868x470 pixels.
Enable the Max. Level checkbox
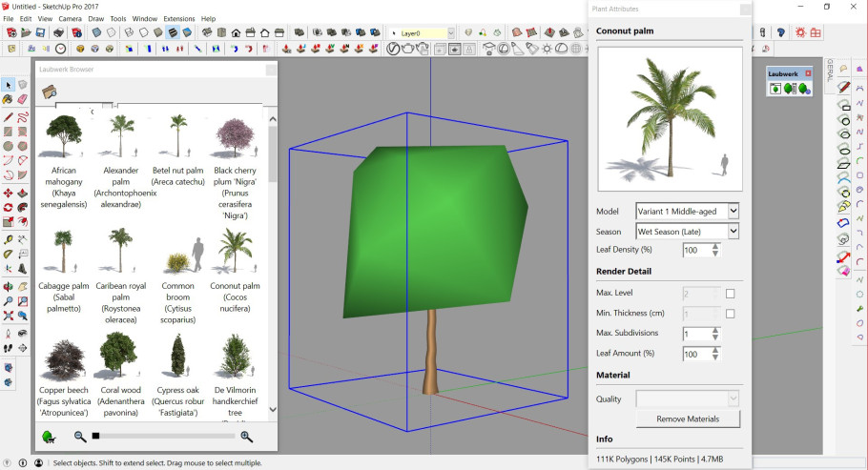730,294
